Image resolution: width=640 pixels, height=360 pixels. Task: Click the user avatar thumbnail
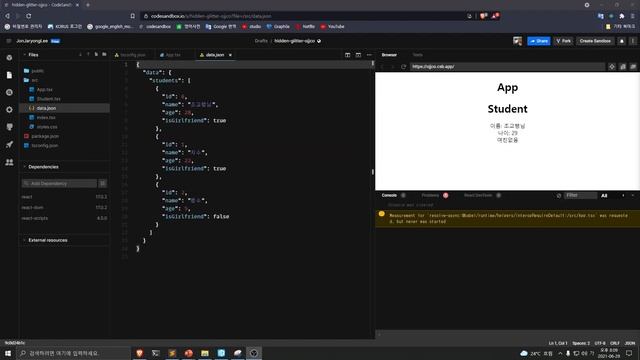(x=518, y=41)
